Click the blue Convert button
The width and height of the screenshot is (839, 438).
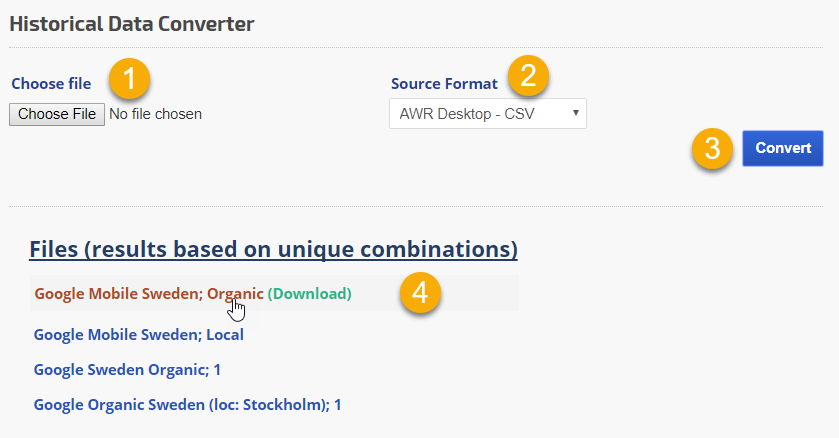782,148
